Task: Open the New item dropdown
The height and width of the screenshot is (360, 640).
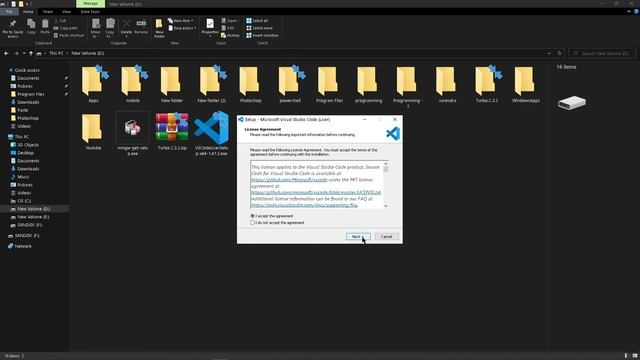Action: click(181, 20)
